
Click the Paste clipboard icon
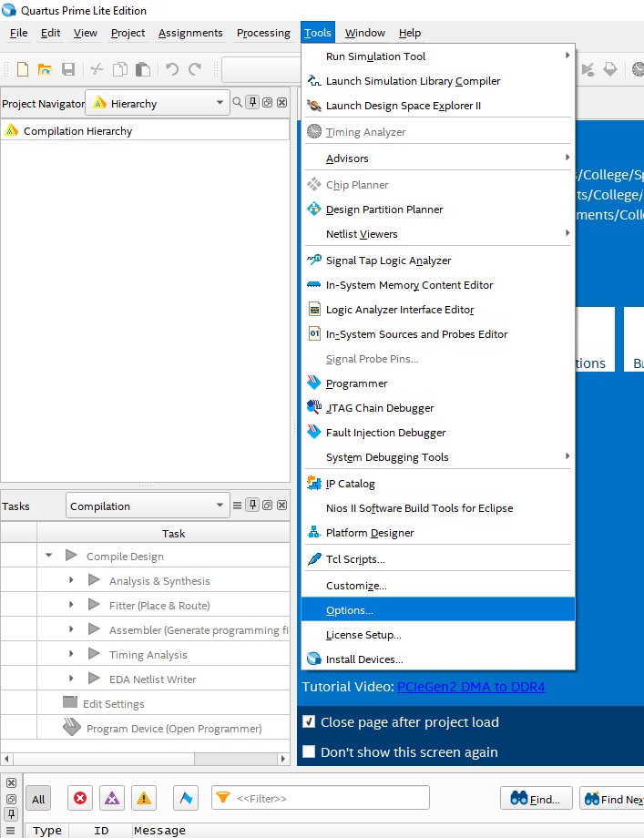(x=143, y=69)
